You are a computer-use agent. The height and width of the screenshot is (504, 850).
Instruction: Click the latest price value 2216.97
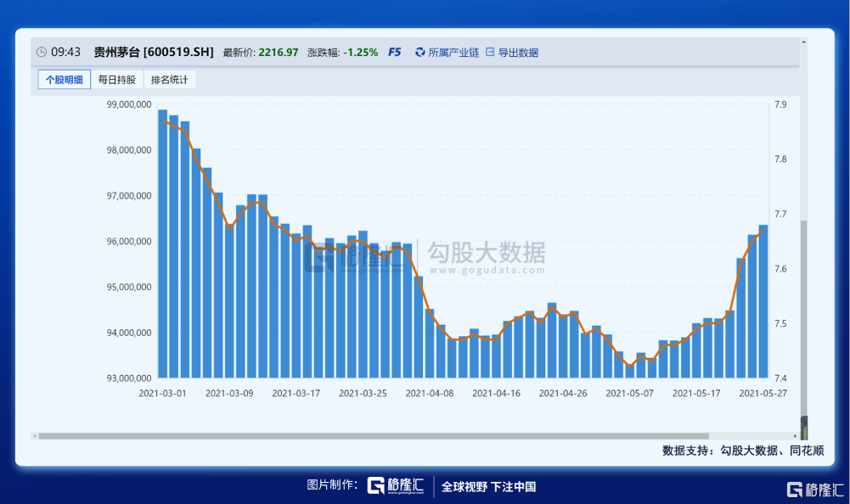click(x=278, y=53)
